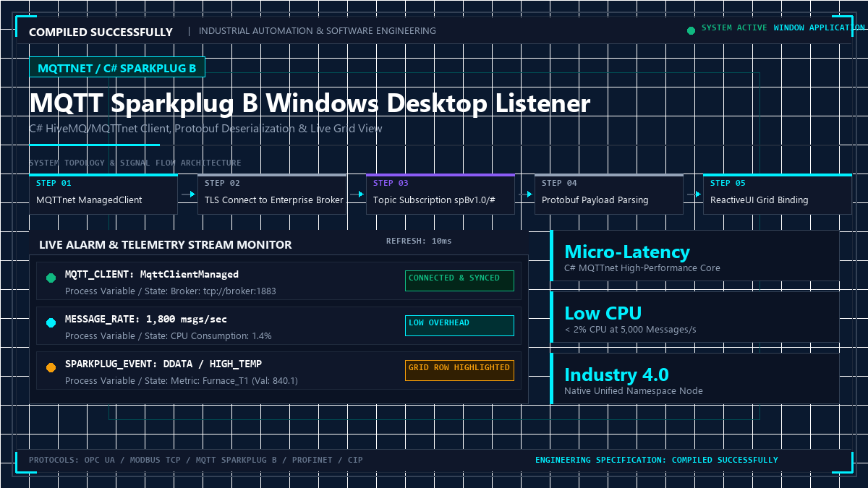Click the orange SPARKPLUG_EVENT status dot
Image resolution: width=868 pixels, height=488 pixels.
coord(51,367)
